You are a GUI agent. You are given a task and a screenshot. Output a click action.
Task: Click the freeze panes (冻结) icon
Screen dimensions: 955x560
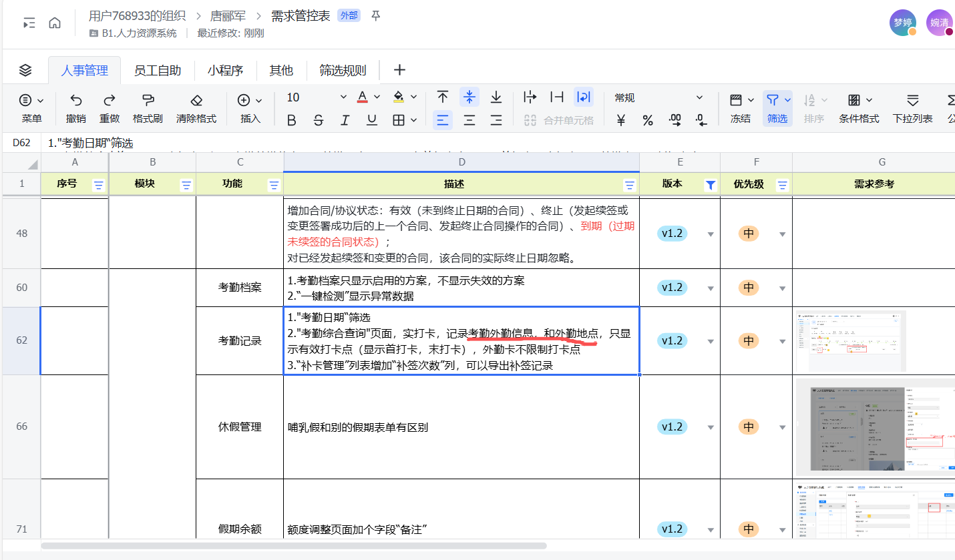[736, 100]
